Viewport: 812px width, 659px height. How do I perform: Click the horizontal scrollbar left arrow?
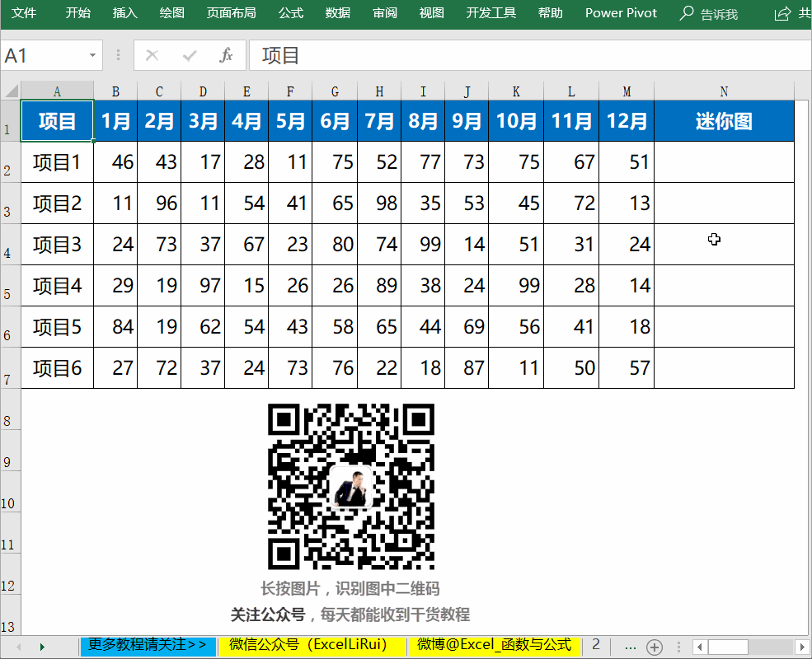(x=700, y=647)
